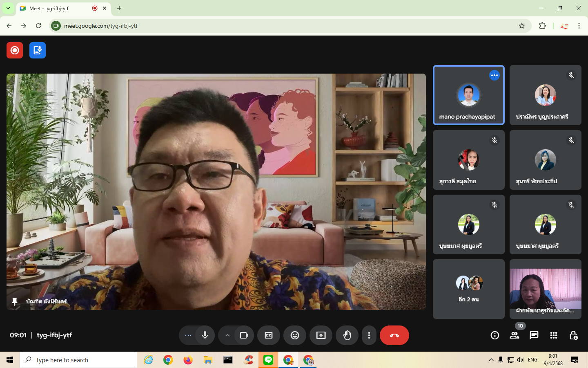Screen dimensions: 588x368
Task: Open Chrome menu three dots
Action: pyautogui.click(x=579, y=26)
